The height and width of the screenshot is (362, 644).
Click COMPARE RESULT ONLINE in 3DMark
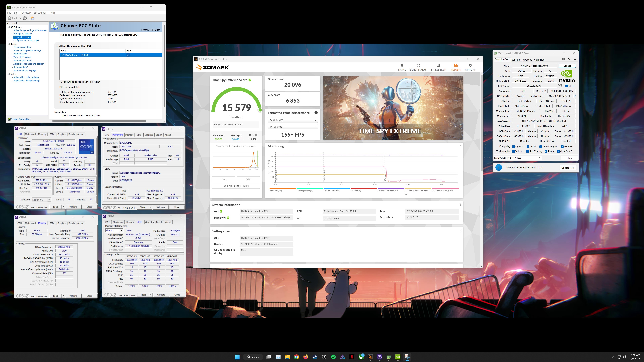[236, 186]
